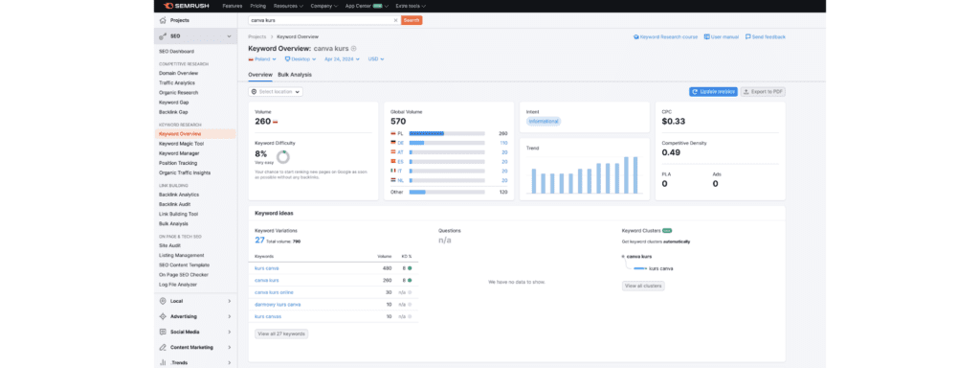Click View all 27 keywords button
Image resolution: width=980 pixels, height=368 pixels.
coord(281,333)
